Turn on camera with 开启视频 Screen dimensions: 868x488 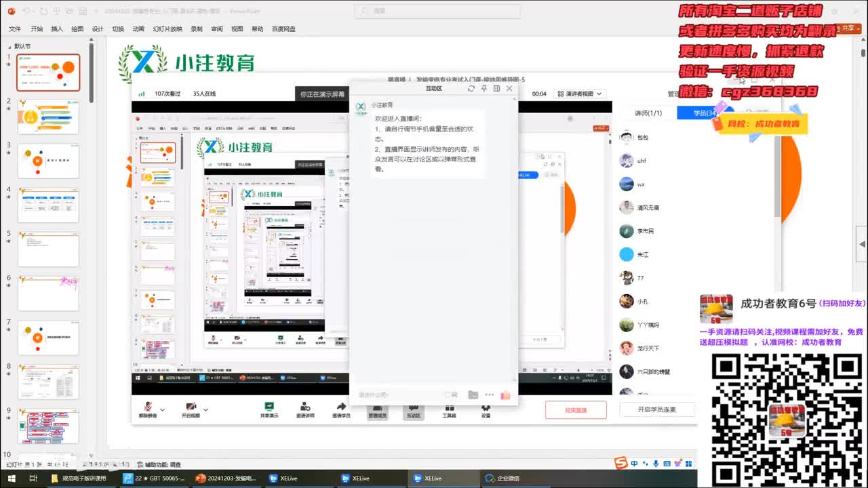tap(191, 409)
